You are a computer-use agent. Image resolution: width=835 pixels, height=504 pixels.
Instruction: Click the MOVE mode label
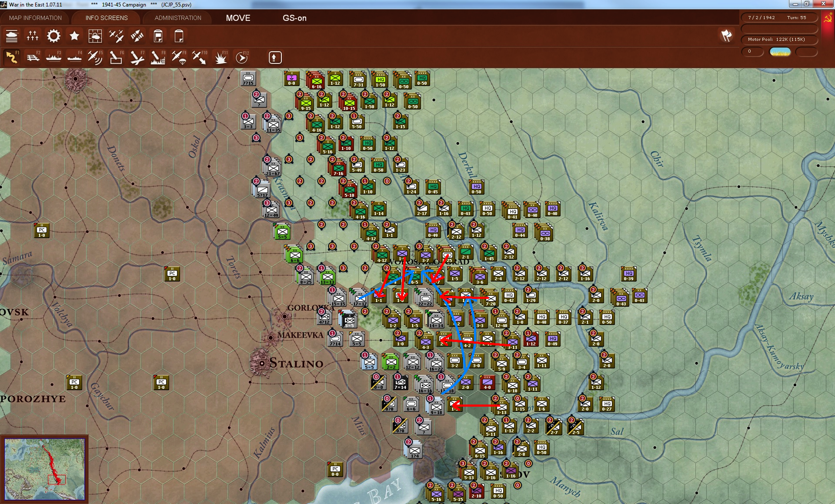[x=238, y=18]
